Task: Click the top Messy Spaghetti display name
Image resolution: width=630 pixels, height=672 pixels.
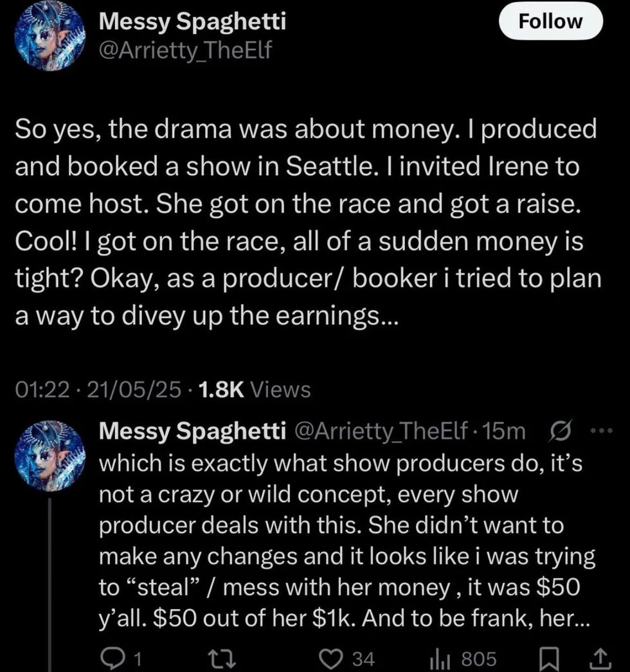Action: 193,23
